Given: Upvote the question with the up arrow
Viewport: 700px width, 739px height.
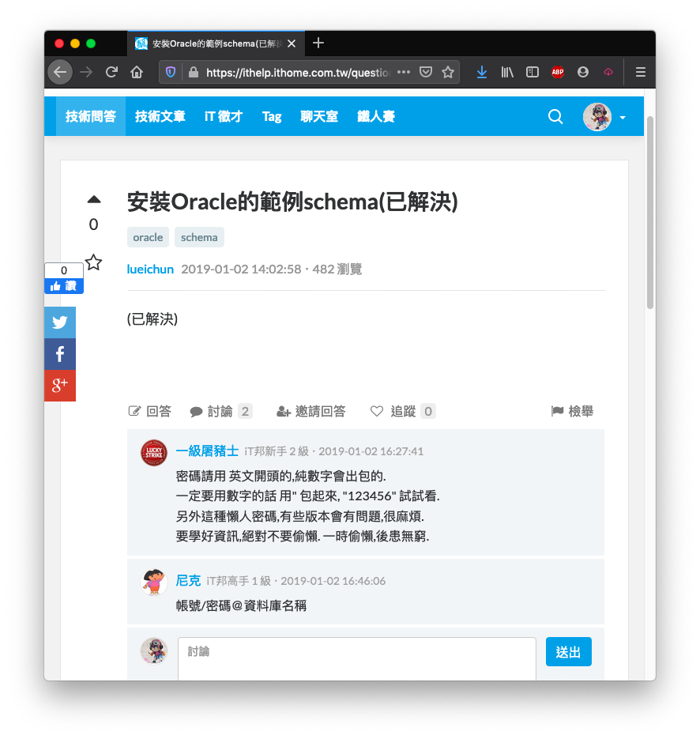Looking at the screenshot, I should [x=94, y=199].
